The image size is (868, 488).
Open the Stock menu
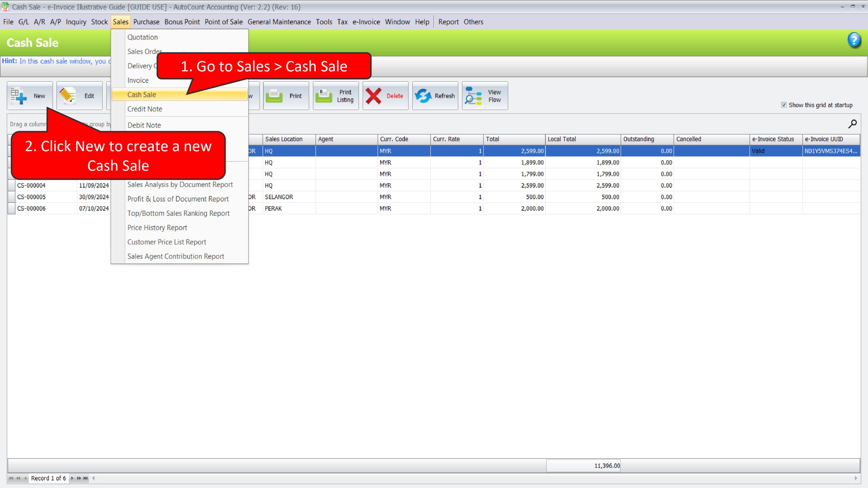tap(99, 22)
